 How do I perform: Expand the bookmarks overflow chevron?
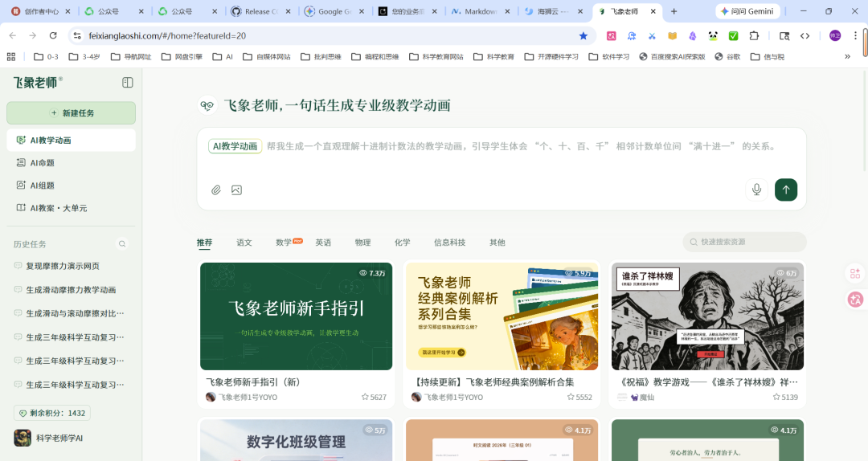848,56
